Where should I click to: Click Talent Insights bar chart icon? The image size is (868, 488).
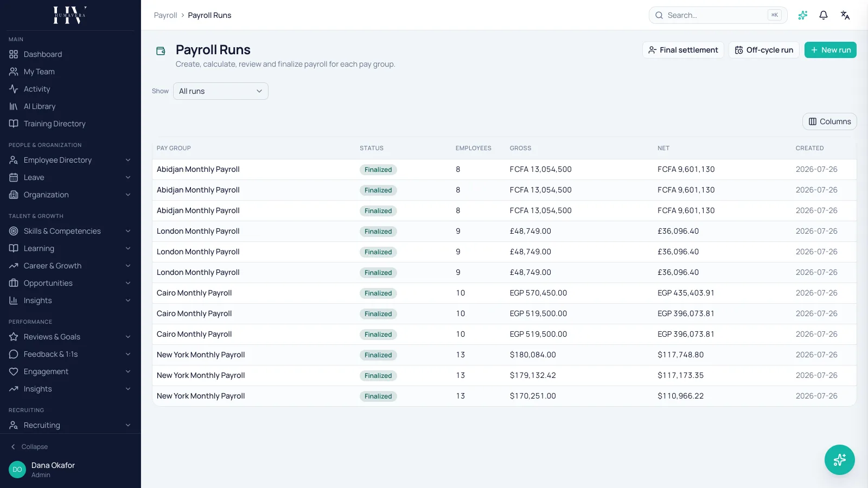pyautogui.click(x=14, y=300)
